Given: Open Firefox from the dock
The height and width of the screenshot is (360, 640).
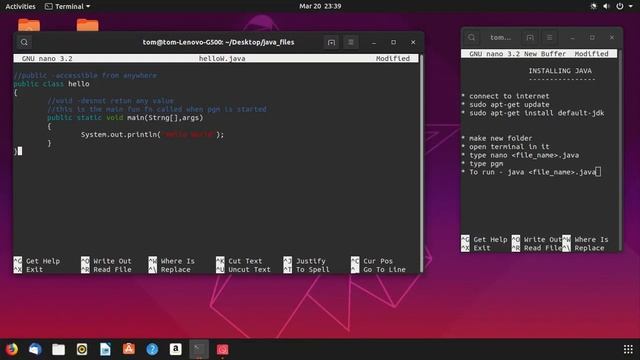Looking at the screenshot, I should (12, 349).
